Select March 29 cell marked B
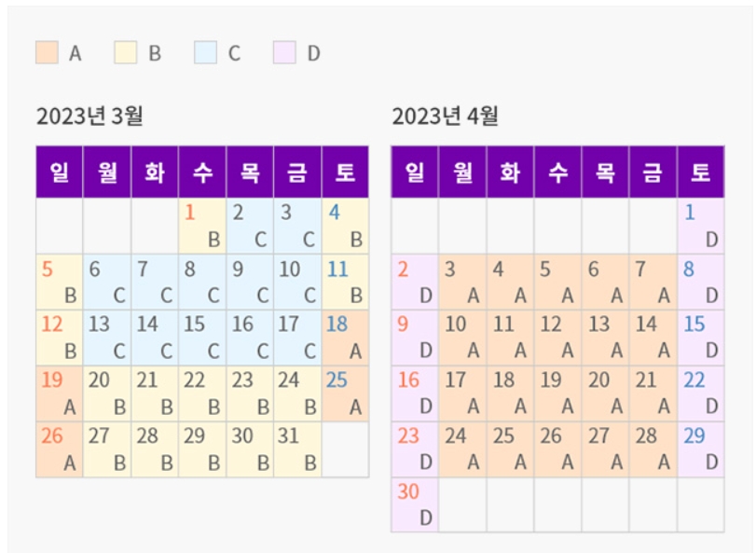Screen dimensions: 756x553 click(x=202, y=449)
